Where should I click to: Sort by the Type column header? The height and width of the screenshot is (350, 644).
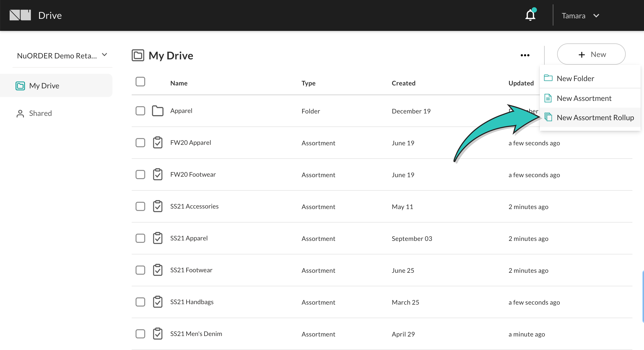pos(308,83)
